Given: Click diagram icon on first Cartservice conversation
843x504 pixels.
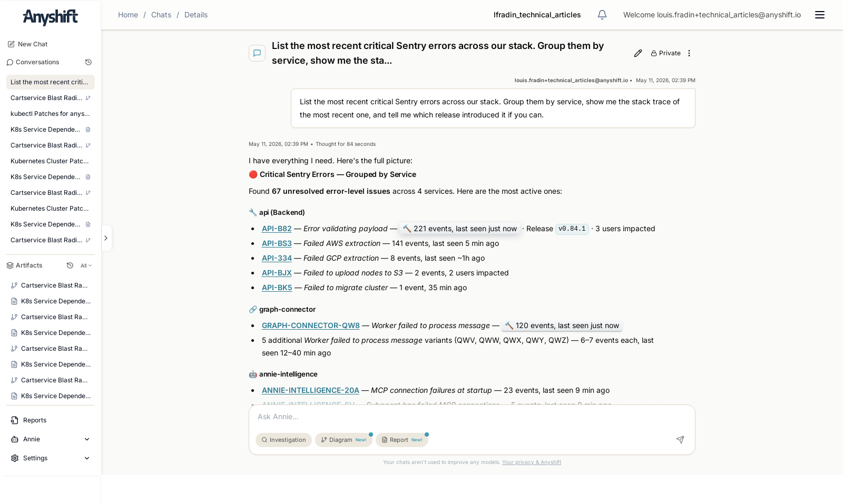Looking at the screenshot, I should tap(88, 98).
